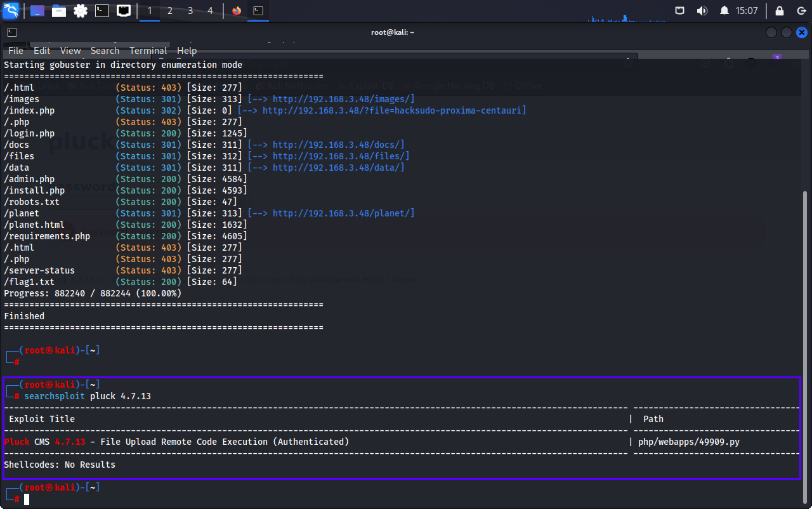Click the Progress 882240 / 882244 line
Viewport: 812px width, 509px height.
coord(93,293)
